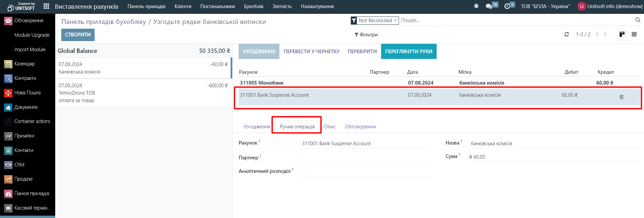
Task: Refresh the list with the reload icon
Action: [567, 34]
